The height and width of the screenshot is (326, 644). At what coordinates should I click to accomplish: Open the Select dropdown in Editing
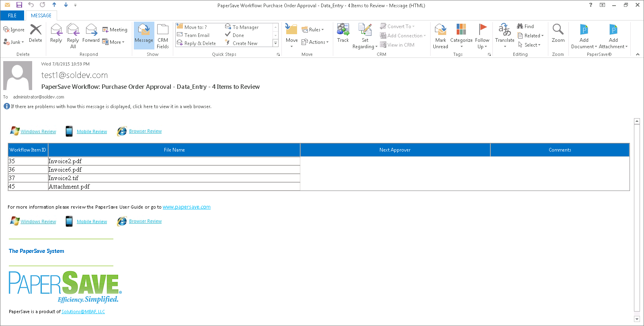point(529,45)
